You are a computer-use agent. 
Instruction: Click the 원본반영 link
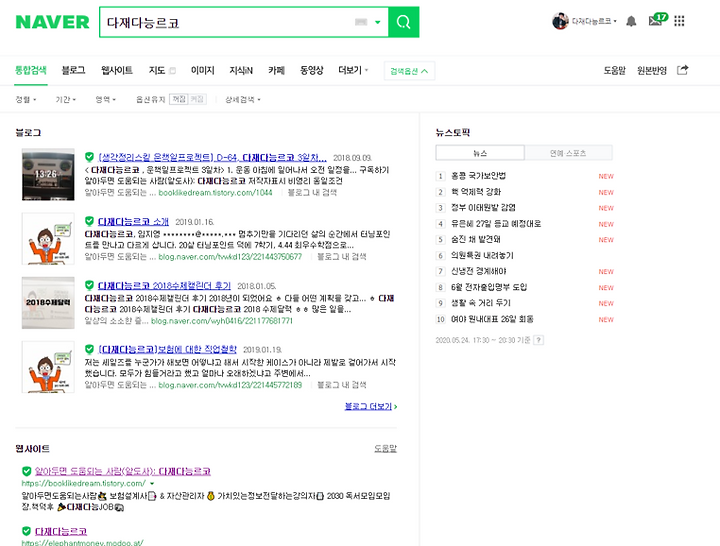652,70
